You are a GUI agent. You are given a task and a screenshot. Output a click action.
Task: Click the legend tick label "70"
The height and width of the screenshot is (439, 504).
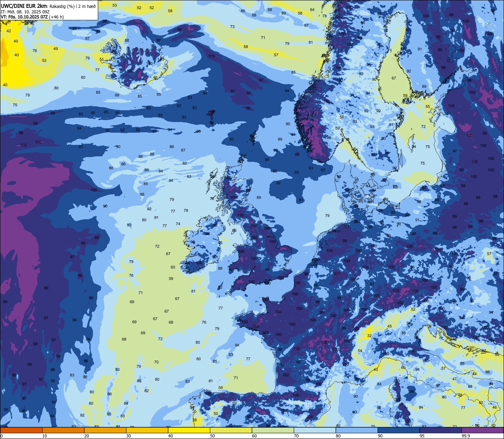click(296, 436)
